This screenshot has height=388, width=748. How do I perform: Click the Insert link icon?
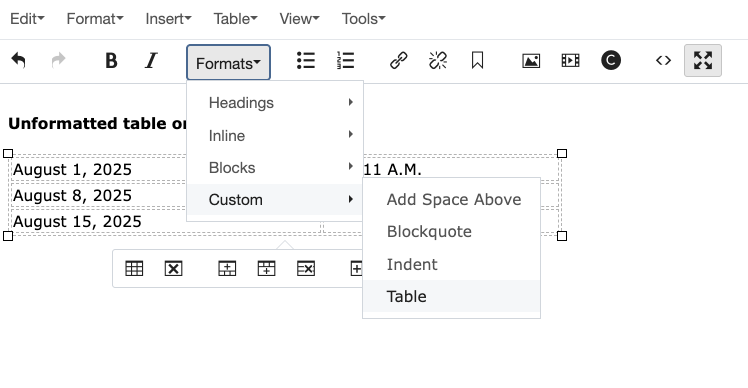click(x=399, y=61)
